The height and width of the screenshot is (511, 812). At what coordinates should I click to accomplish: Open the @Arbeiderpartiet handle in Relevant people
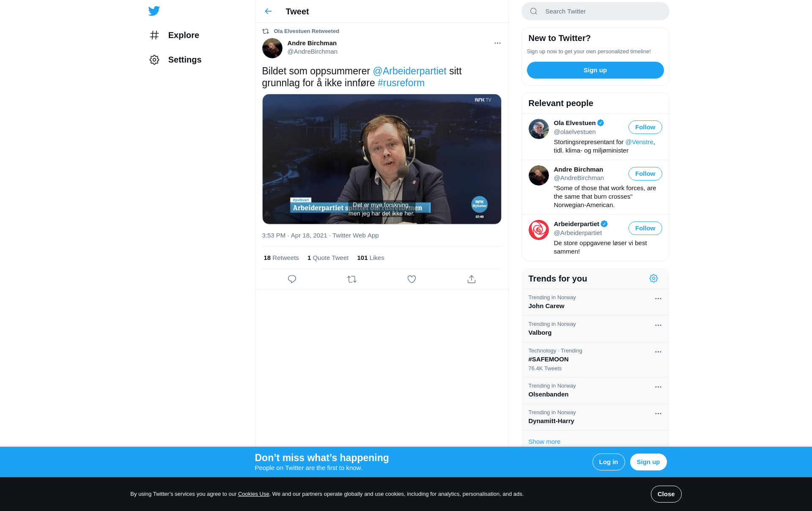tap(578, 233)
